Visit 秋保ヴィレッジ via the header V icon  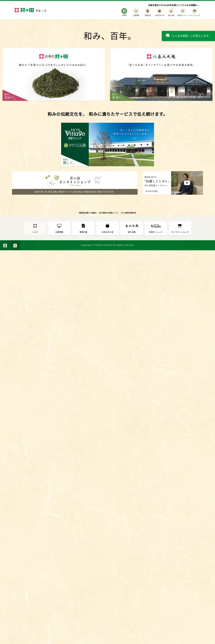(x=183, y=12)
